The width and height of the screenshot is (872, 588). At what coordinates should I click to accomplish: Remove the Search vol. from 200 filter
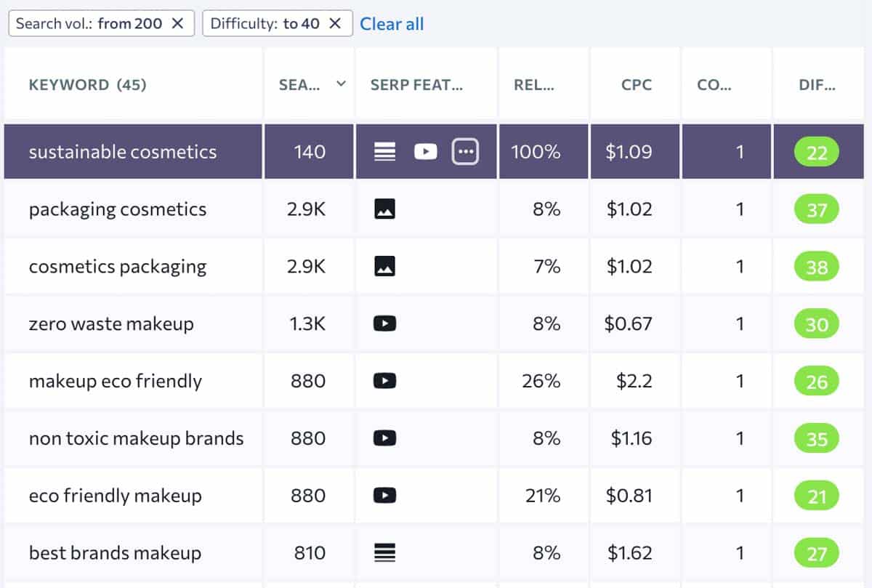click(x=177, y=23)
